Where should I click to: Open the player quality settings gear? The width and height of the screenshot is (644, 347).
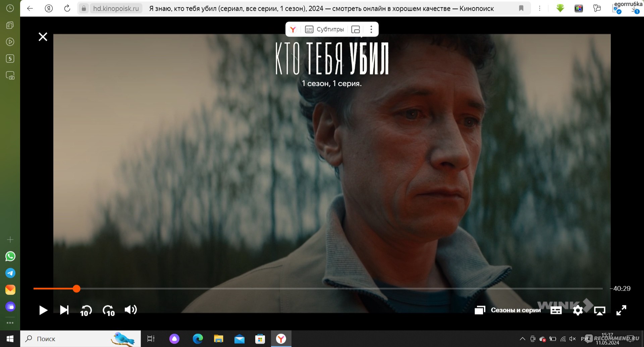[578, 310]
